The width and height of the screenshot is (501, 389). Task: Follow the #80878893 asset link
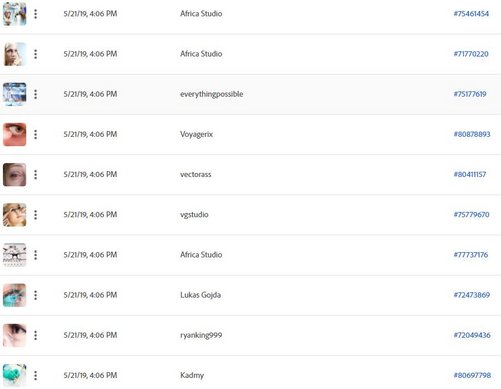[472, 134]
